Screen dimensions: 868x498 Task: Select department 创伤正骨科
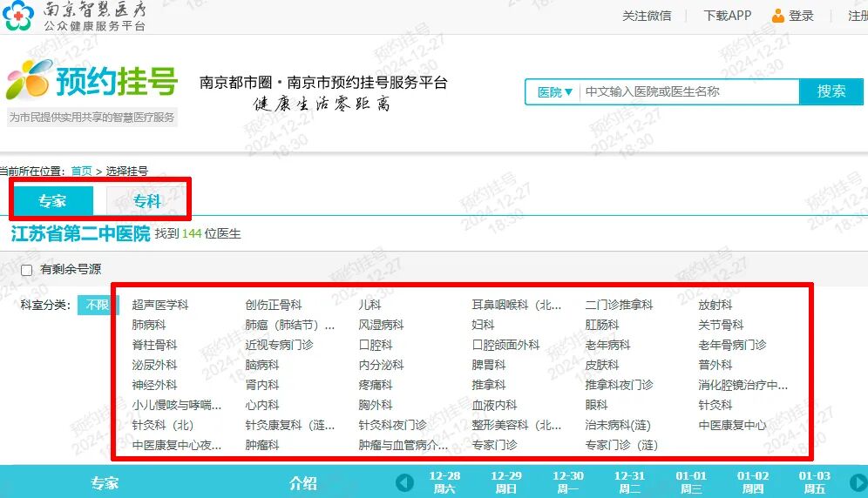274,305
